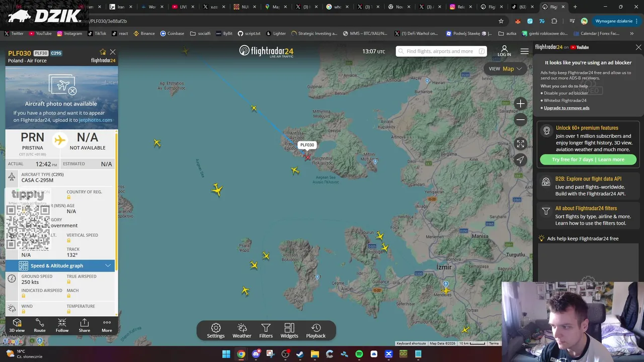The width and height of the screenshot is (644, 362).
Task: Select the Mytilene airport pin marker
Action: [375, 161]
